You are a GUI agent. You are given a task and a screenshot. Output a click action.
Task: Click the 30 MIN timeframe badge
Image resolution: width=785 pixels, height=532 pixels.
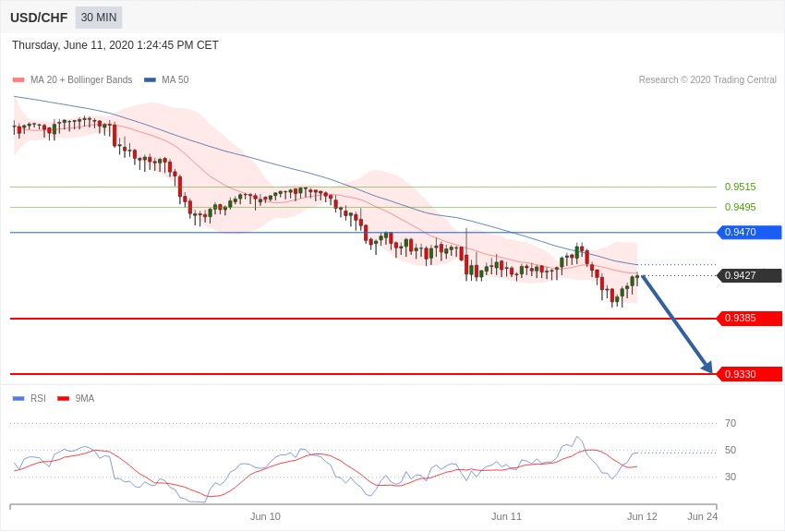click(x=98, y=18)
